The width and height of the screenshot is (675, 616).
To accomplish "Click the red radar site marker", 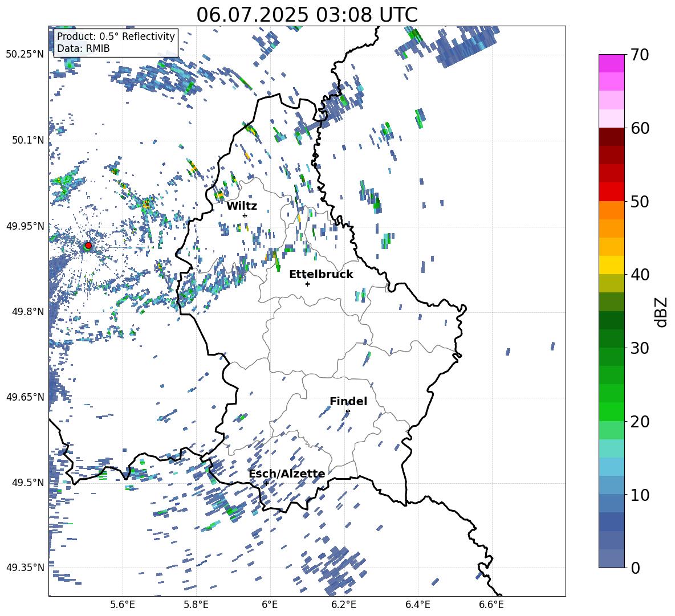I will (88, 246).
